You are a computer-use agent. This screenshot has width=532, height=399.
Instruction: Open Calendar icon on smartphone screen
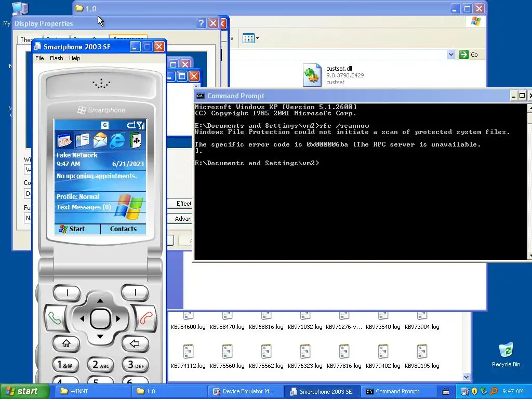[x=64, y=140]
